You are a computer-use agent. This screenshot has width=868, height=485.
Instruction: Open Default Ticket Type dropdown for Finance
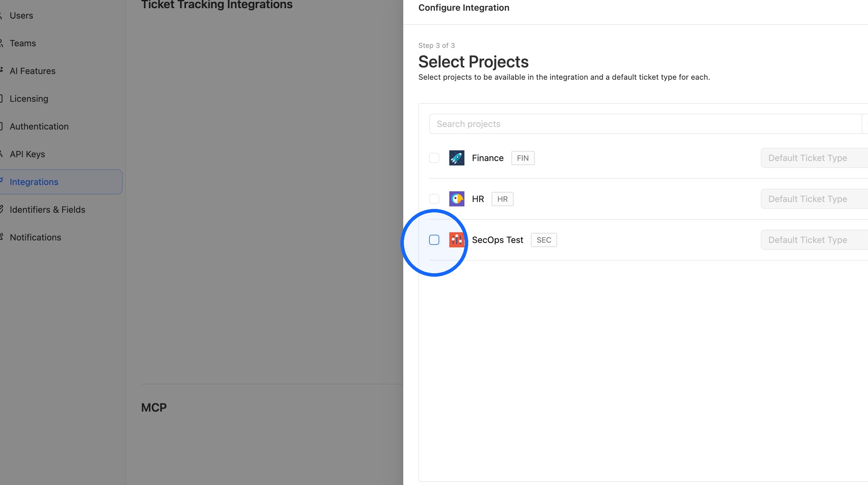[814, 158]
